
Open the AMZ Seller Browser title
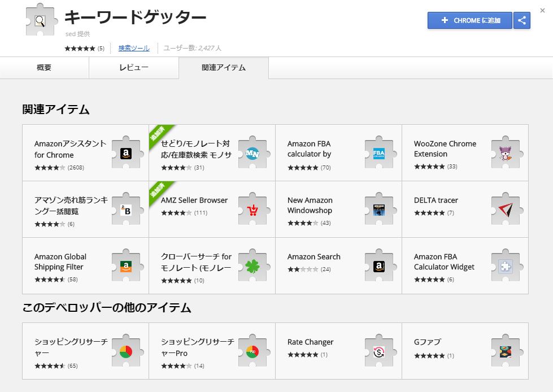pyautogui.click(x=194, y=200)
